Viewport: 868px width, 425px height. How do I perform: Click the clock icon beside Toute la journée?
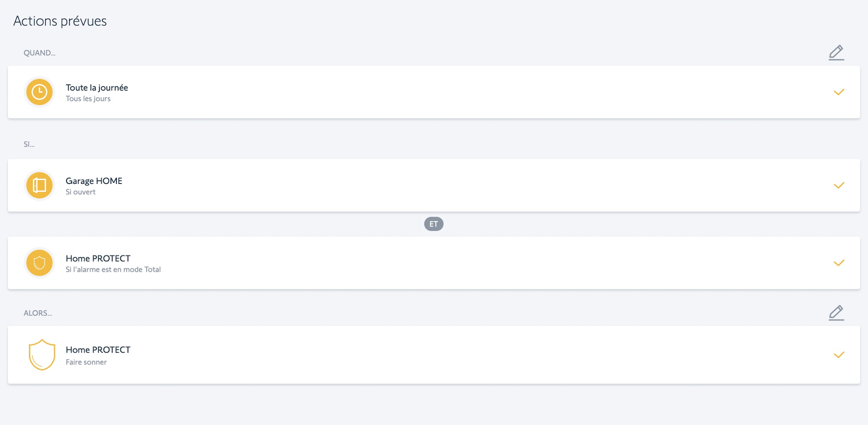39,92
